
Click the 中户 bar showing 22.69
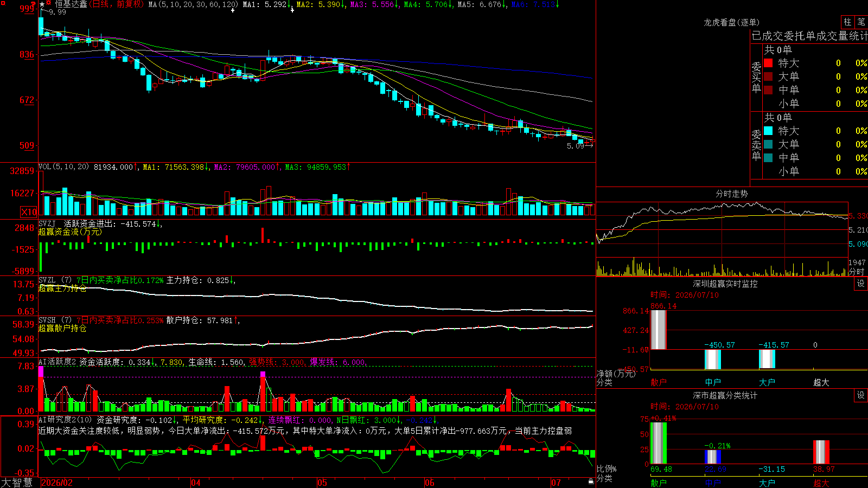[712, 457]
